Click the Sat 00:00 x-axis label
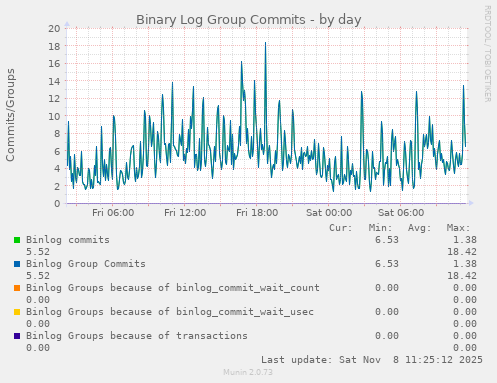The image size is (497, 383). pos(329,213)
